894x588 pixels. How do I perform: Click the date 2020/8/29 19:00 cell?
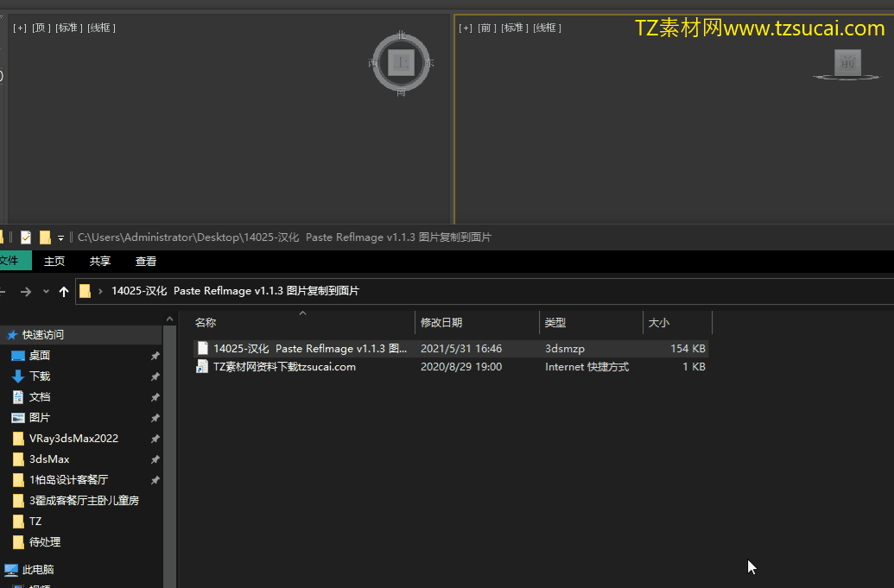(461, 366)
